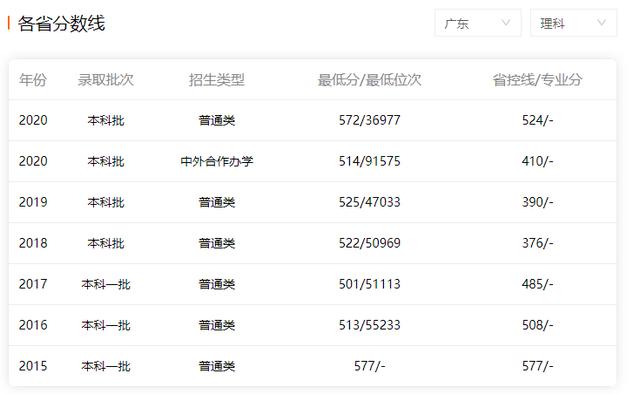Viewport: 640px width, 394px height.
Task: Click 2020 in the 514/91575 row
Action: pos(33,161)
